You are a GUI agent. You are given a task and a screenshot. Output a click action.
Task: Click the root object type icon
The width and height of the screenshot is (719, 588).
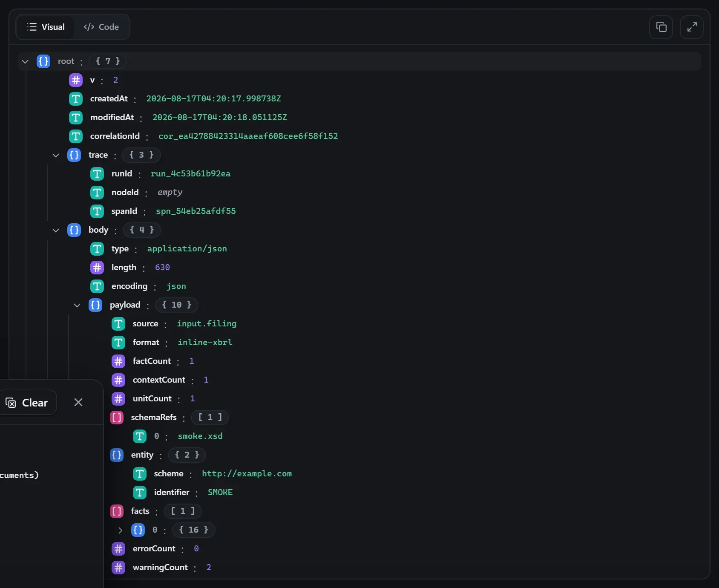coord(43,61)
